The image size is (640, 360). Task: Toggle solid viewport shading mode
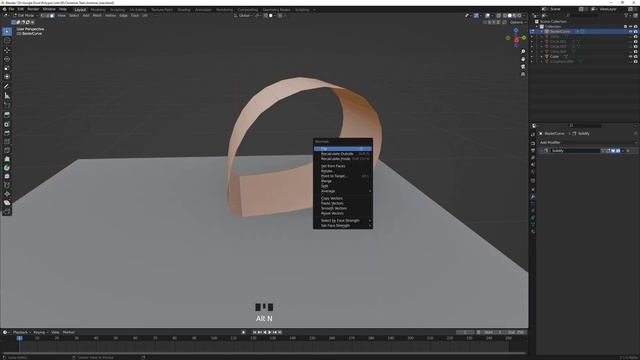point(509,16)
